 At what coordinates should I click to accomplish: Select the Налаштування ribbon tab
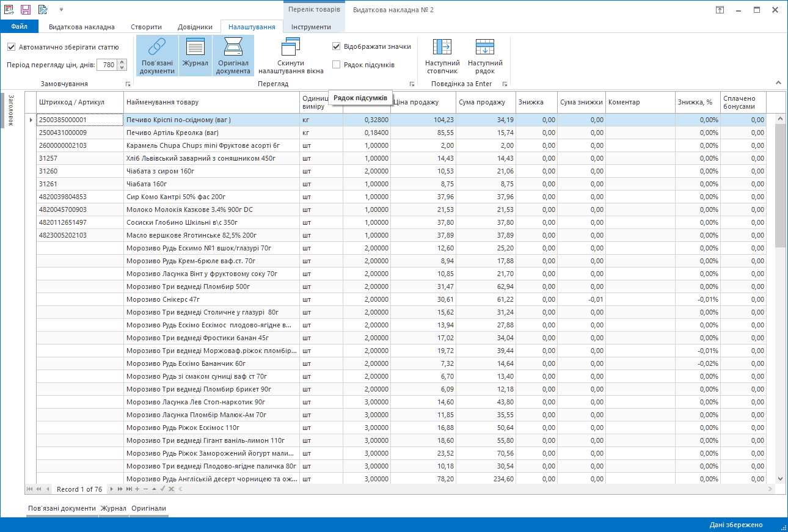click(x=252, y=27)
